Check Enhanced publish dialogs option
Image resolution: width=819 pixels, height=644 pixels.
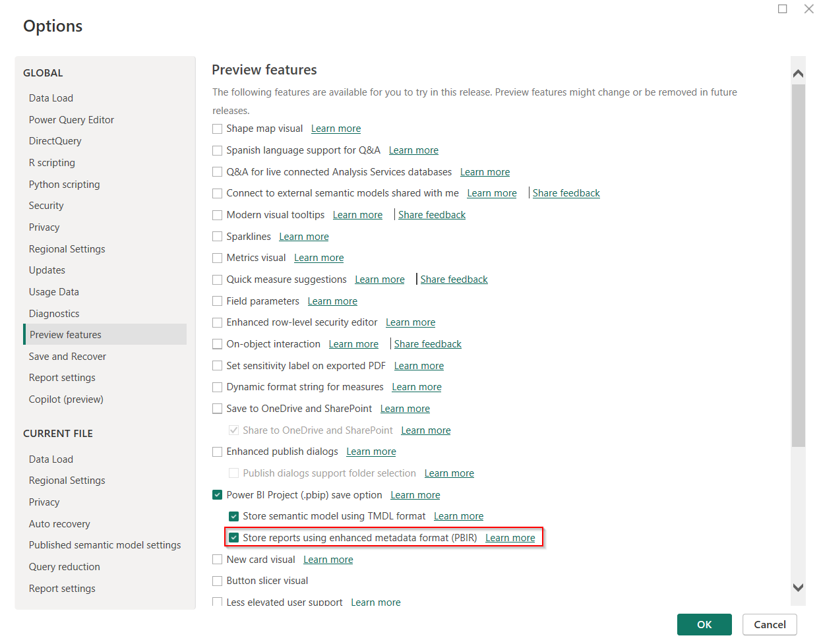(x=217, y=452)
